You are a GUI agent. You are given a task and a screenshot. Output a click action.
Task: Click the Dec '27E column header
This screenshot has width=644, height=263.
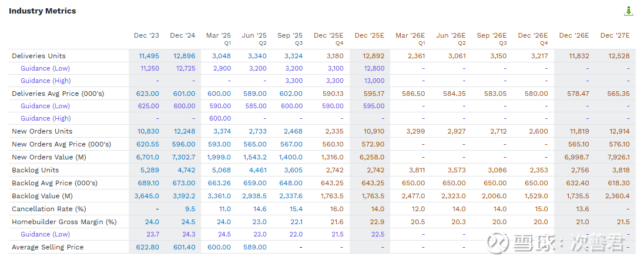[615, 35]
